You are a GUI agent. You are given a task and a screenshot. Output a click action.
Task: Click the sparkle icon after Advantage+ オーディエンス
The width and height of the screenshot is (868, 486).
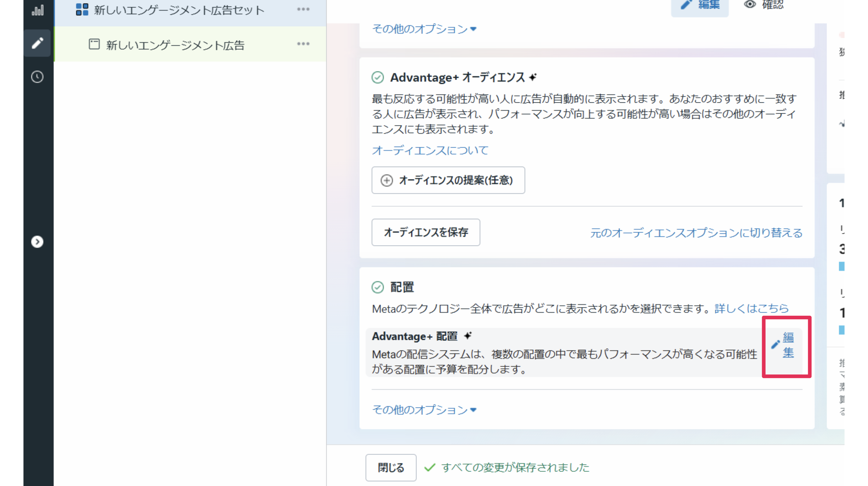tap(533, 77)
